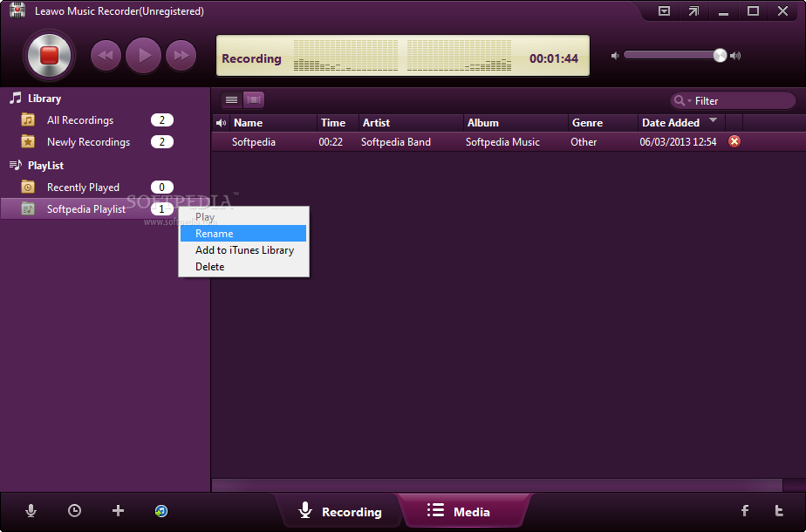The width and height of the screenshot is (806, 532).
Task: Switch to list view icon
Action: point(231,99)
